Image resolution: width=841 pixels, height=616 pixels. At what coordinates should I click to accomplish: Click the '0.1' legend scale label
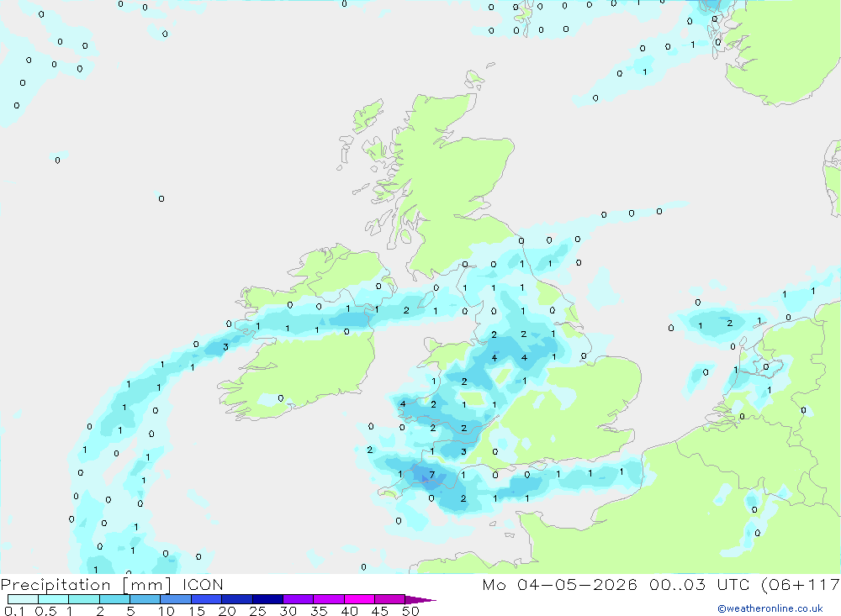click(x=14, y=611)
